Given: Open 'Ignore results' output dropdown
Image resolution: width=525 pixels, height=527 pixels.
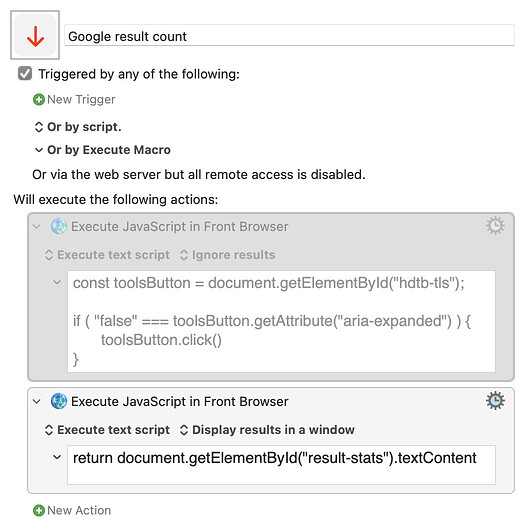Looking at the screenshot, I should point(228,255).
